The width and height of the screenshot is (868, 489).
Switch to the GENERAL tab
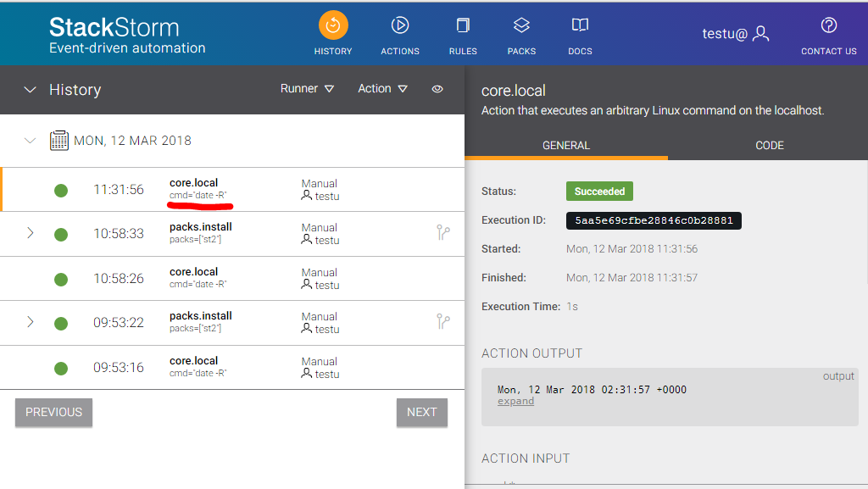[566, 146]
